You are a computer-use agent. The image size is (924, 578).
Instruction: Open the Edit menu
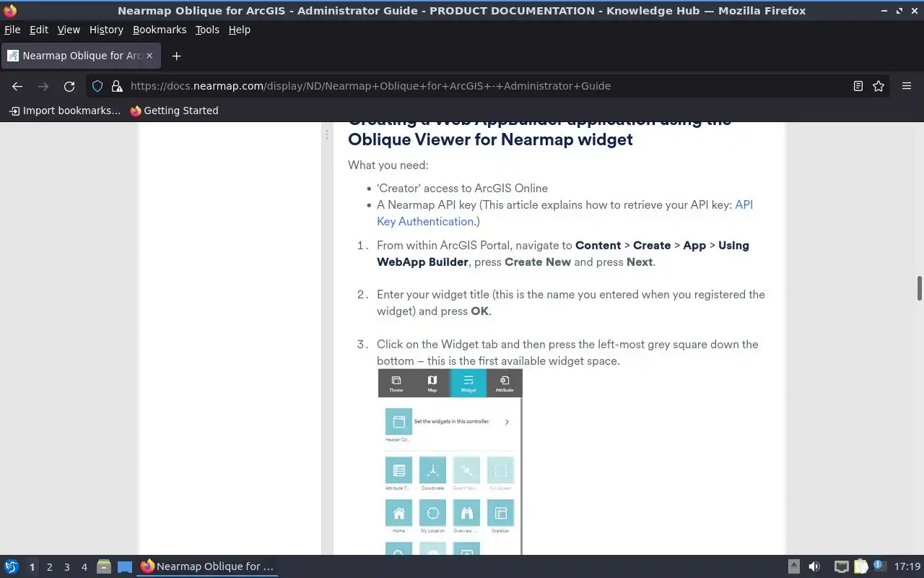(39, 30)
